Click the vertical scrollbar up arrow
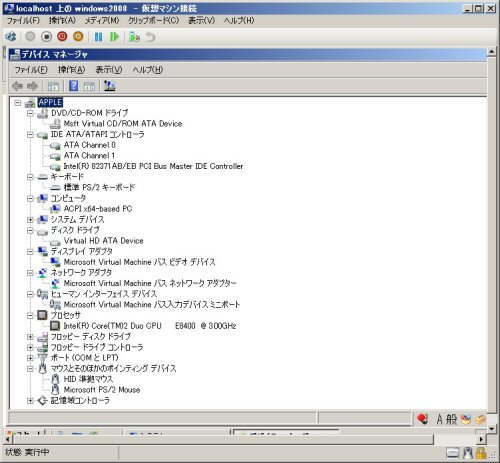 pyautogui.click(x=492, y=52)
